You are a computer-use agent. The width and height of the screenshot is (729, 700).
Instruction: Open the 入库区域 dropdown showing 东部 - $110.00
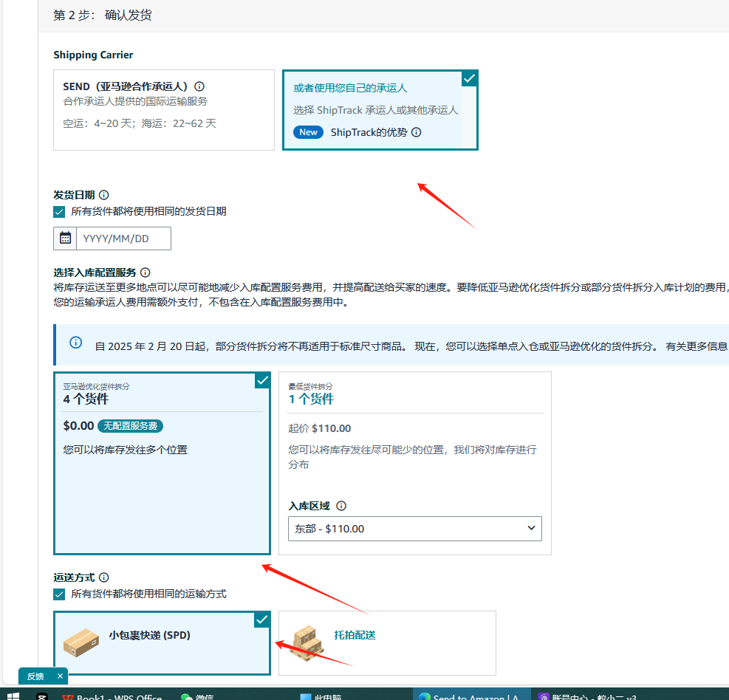[415, 528]
